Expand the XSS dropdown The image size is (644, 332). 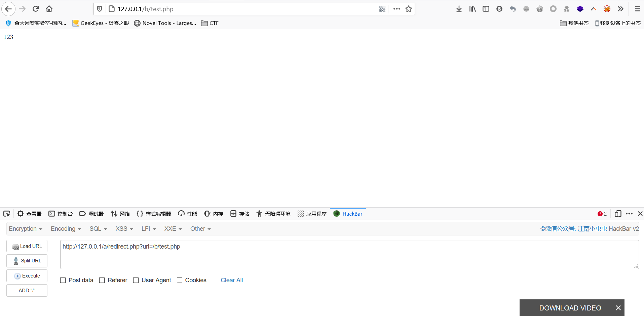pyautogui.click(x=124, y=229)
